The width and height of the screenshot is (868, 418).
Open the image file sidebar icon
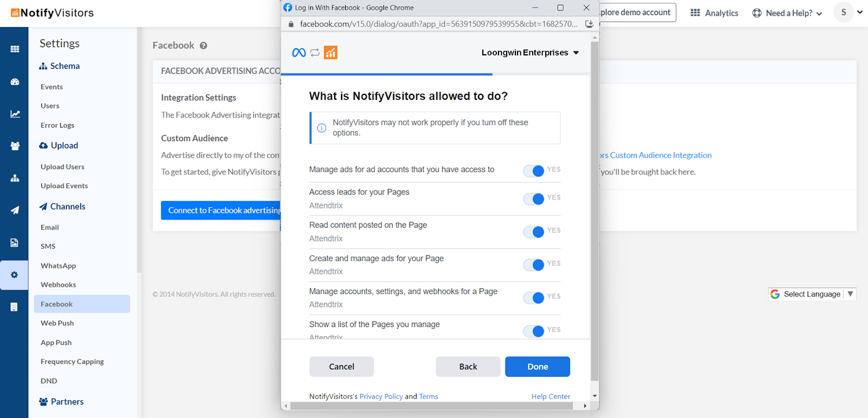pyautogui.click(x=15, y=242)
